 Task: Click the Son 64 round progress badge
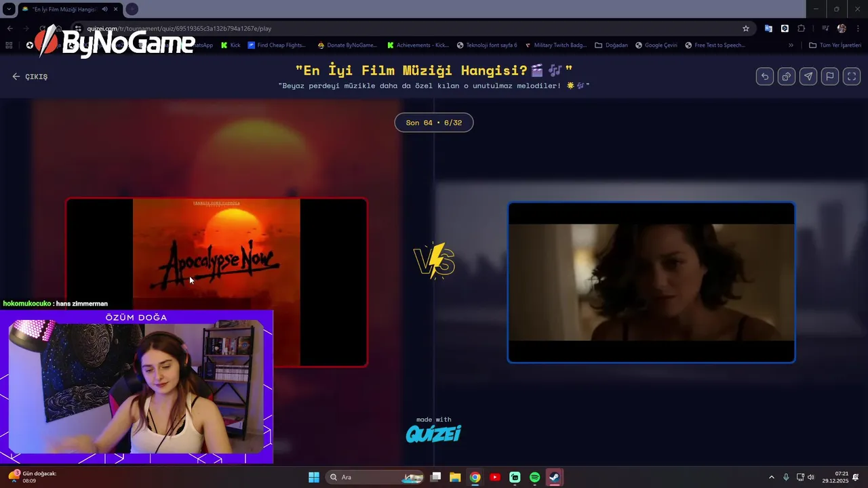coord(434,123)
